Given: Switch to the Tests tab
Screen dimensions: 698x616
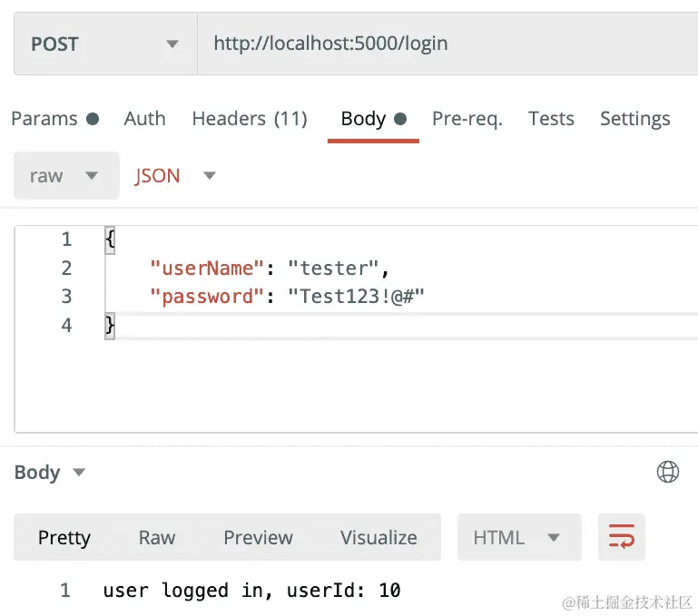Looking at the screenshot, I should tap(551, 119).
